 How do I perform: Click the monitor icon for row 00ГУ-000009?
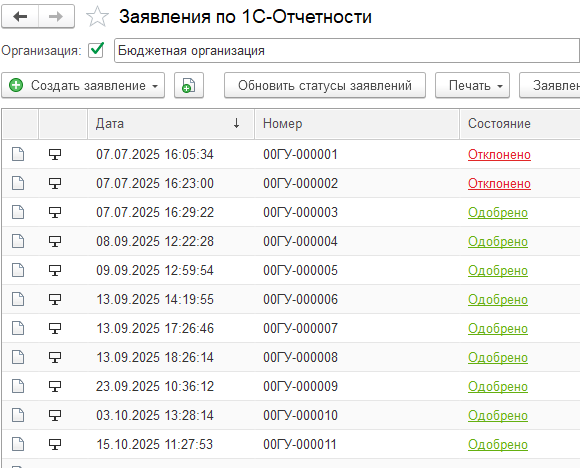pos(55,386)
